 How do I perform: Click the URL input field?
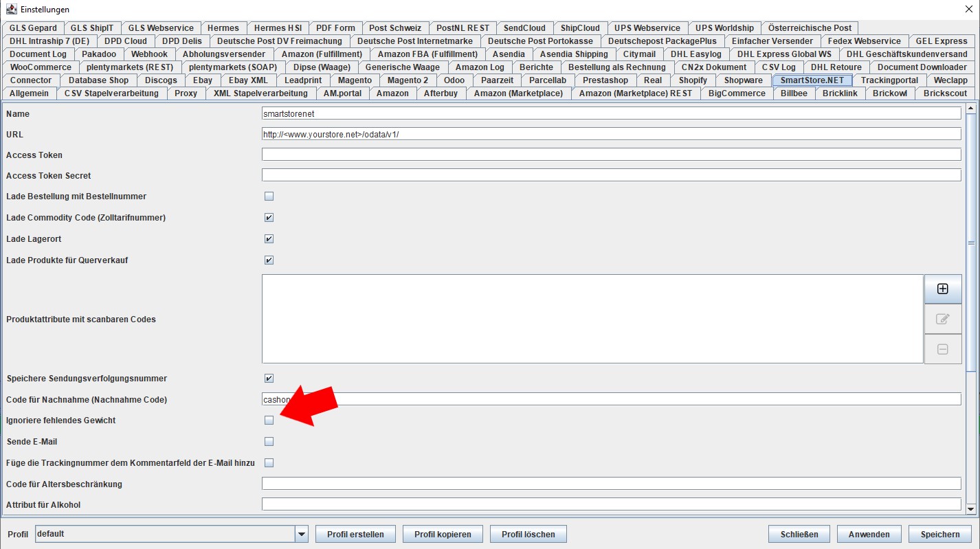[x=611, y=134]
